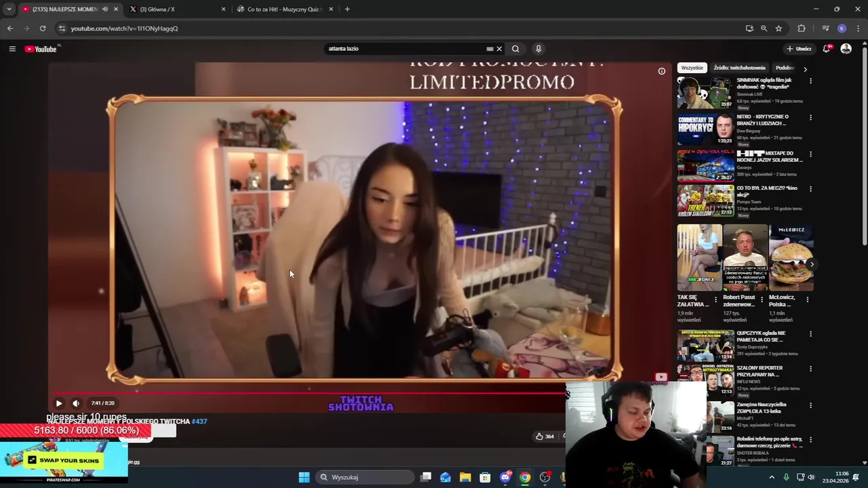The image size is (868, 488).
Task: Open the Robert Pasut short thumbnail
Action: (x=745, y=258)
